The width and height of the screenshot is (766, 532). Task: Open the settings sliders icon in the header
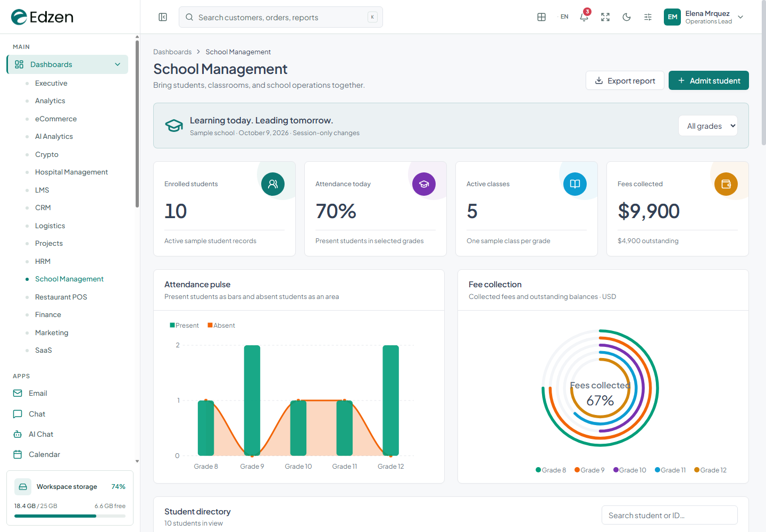pyautogui.click(x=648, y=17)
